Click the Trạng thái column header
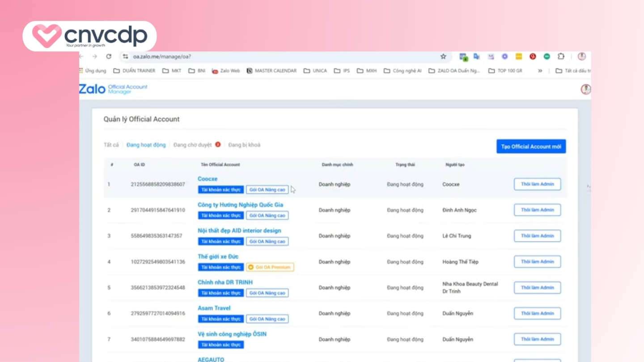 tap(405, 164)
